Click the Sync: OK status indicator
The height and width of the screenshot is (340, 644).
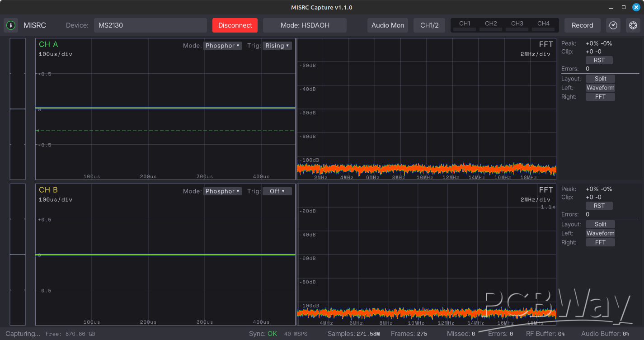pyautogui.click(x=263, y=334)
